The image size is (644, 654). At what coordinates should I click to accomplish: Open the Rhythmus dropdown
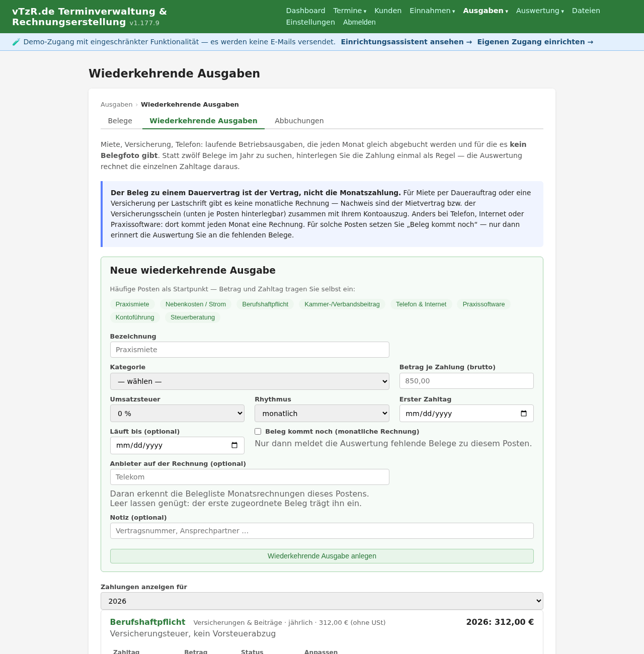click(x=322, y=414)
